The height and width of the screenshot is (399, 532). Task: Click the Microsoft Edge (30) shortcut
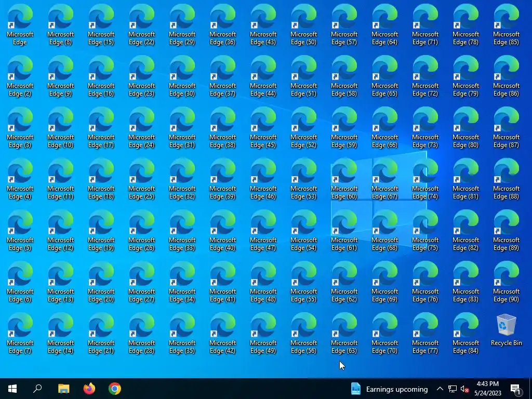coord(182,76)
